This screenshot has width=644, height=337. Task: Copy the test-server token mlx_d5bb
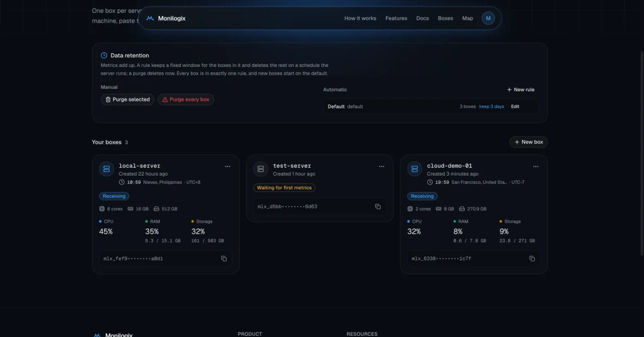tap(378, 207)
